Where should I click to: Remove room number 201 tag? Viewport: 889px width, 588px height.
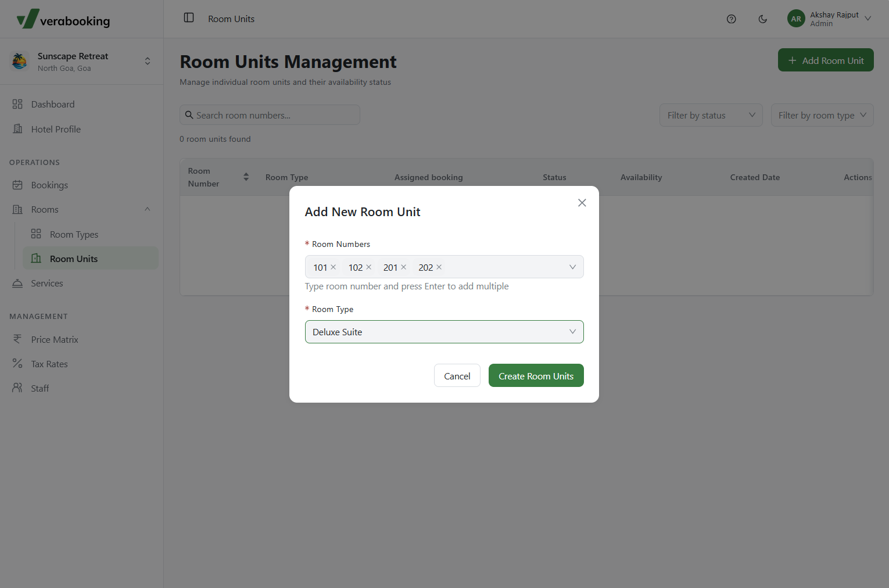click(403, 267)
